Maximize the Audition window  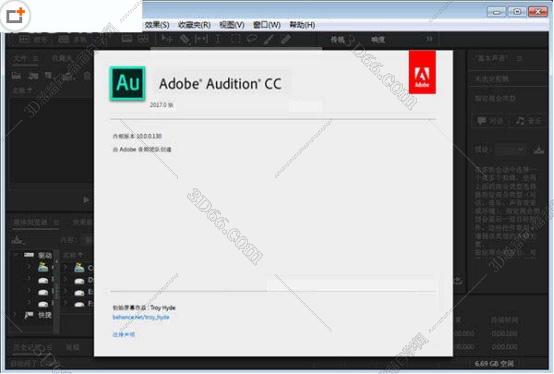[x=517, y=12]
